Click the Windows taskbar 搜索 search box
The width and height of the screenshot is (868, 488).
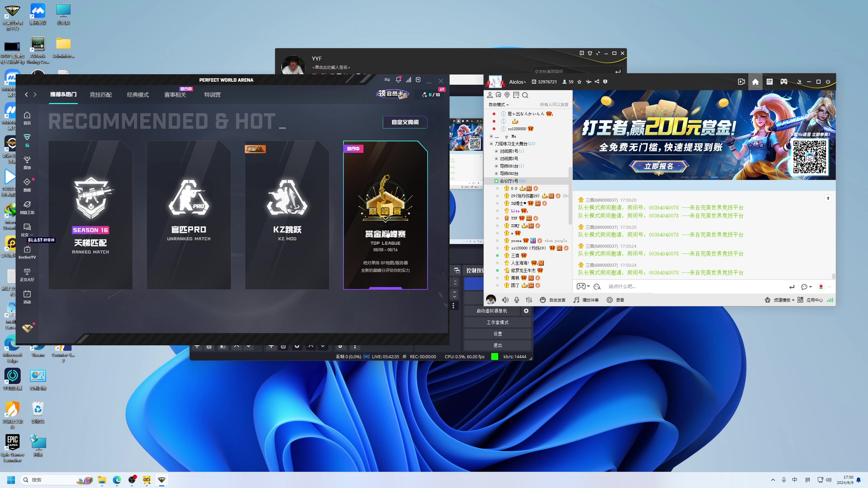coord(57,480)
